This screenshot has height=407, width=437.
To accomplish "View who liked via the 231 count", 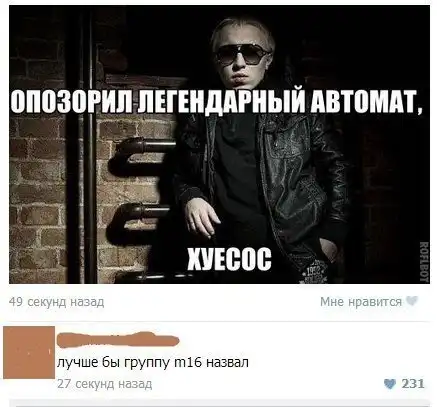I will click(413, 384).
